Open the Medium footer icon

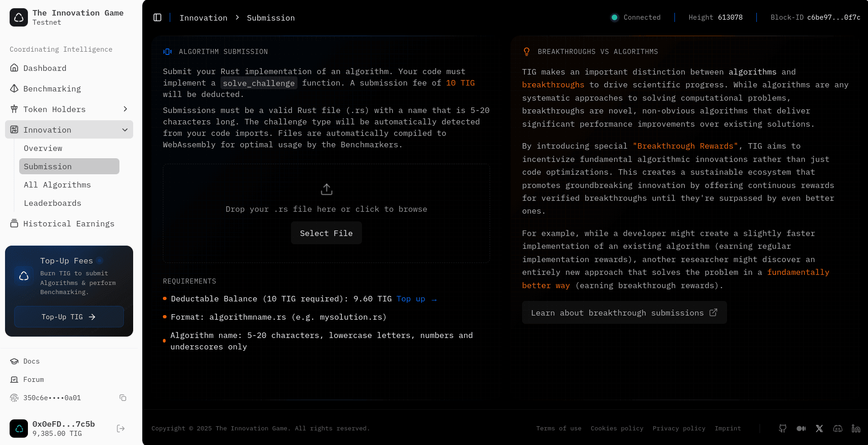pyautogui.click(x=801, y=429)
